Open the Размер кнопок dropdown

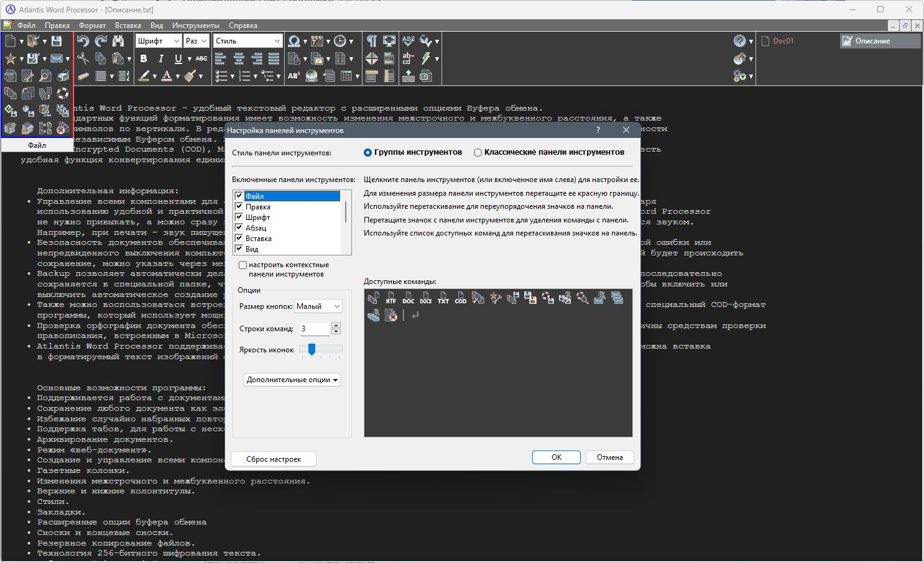(x=318, y=306)
